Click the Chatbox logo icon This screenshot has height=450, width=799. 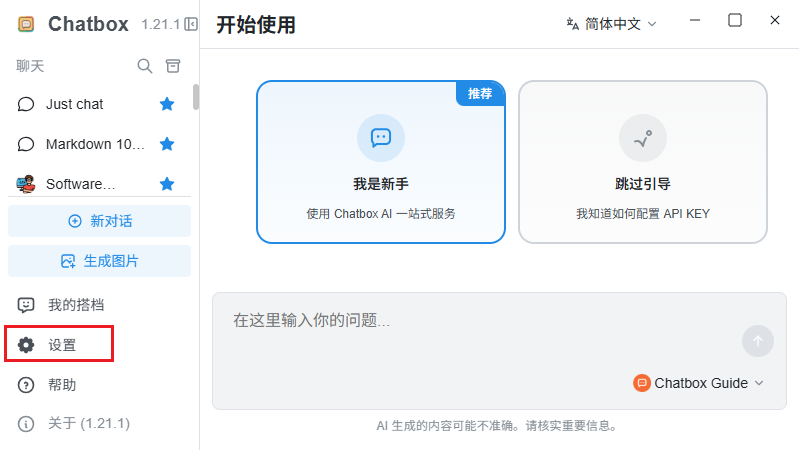(x=26, y=24)
